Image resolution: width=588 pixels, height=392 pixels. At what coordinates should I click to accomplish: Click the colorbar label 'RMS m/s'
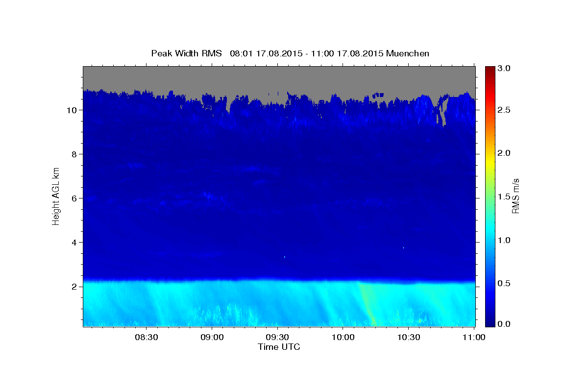coord(515,196)
